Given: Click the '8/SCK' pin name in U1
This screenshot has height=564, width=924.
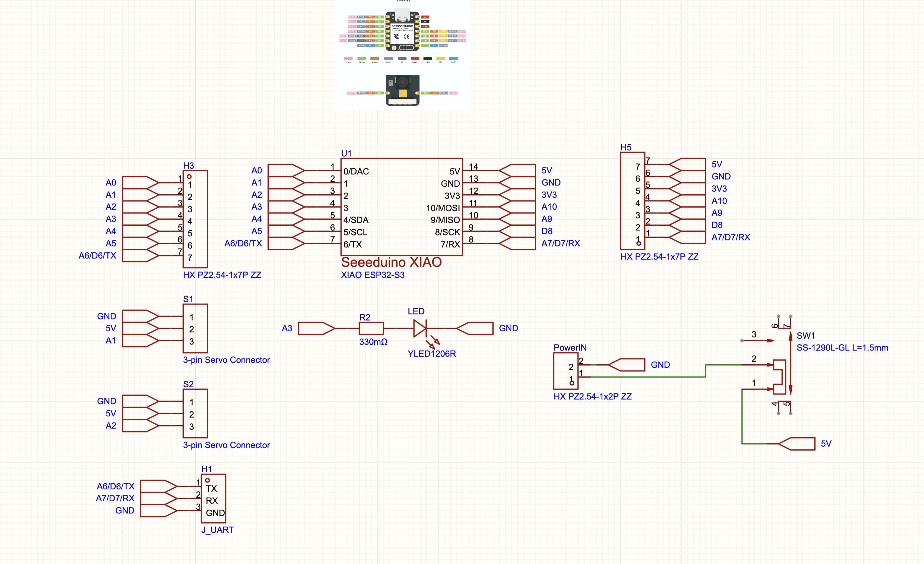Looking at the screenshot, I should (x=447, y=232).
